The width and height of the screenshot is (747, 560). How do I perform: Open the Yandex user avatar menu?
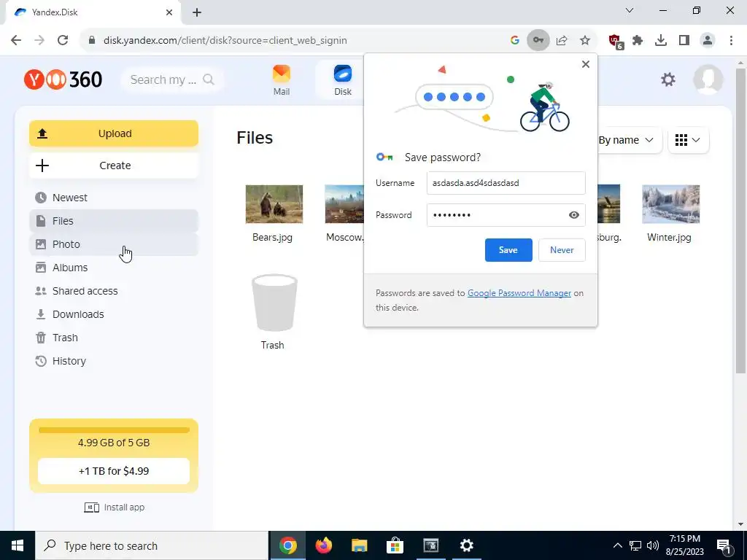tap(708, 79)
